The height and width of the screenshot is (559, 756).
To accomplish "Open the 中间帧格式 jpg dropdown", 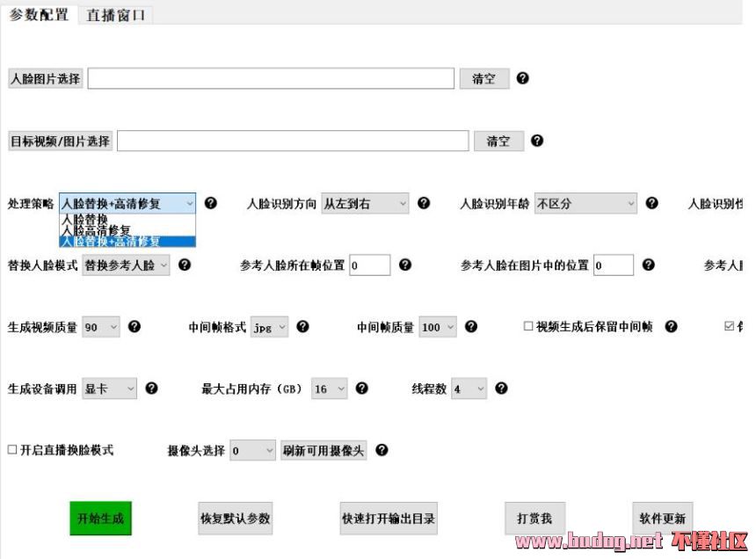I will (269, 327).
